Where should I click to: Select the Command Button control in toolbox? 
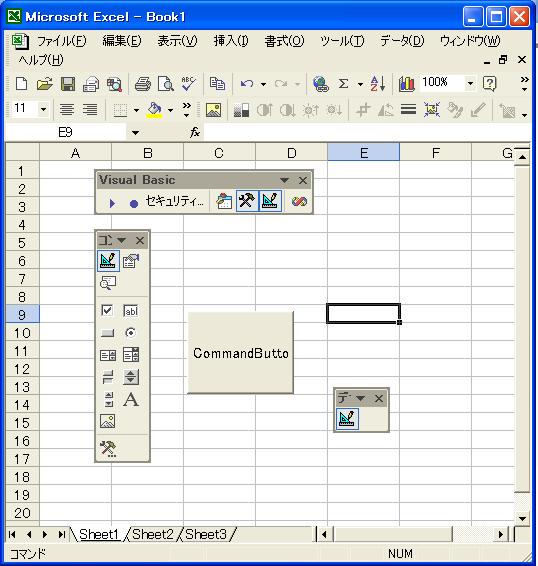[107, 333]
